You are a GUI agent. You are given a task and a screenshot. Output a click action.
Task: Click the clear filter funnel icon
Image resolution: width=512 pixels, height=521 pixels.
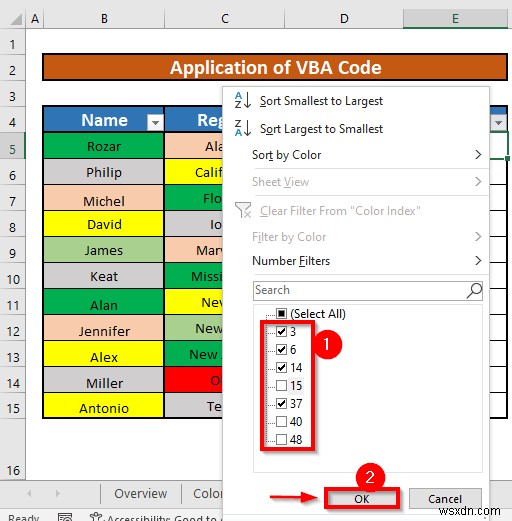(243, 210)
